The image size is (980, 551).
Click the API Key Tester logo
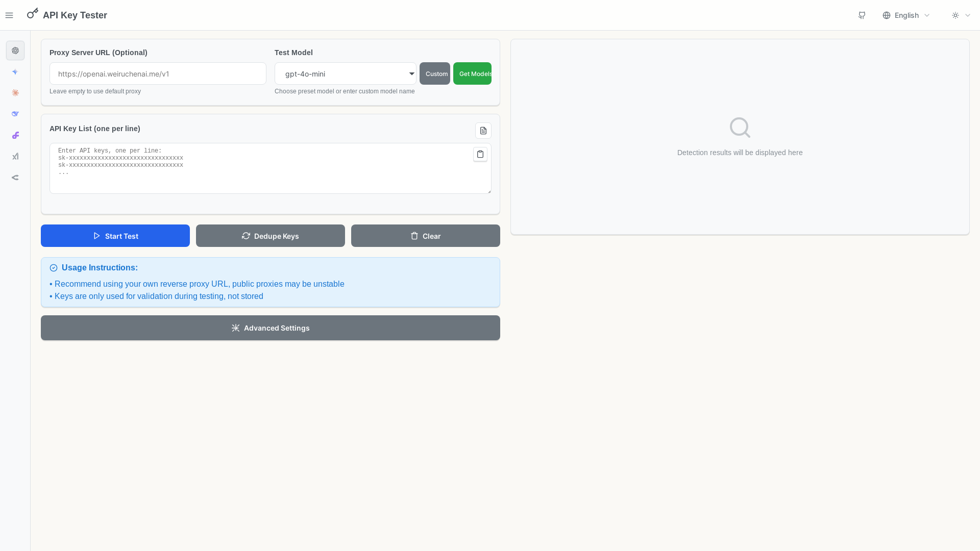(x=67, y=14)
